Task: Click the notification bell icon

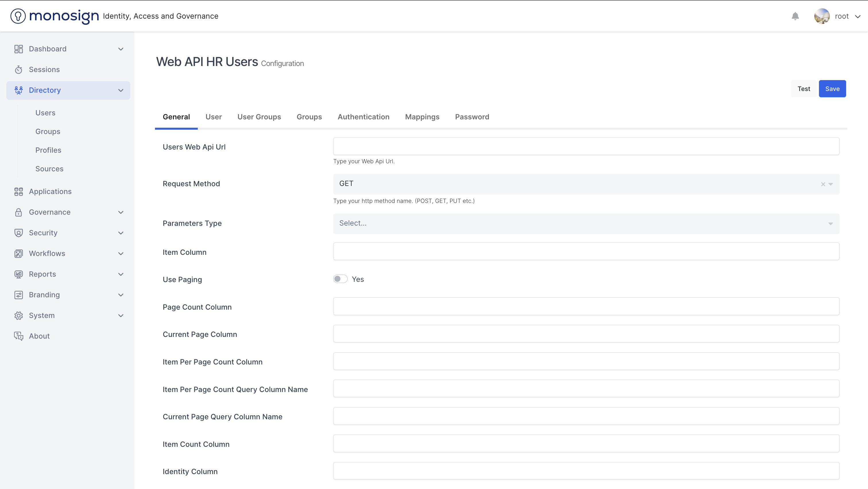Action: [795, 16]
